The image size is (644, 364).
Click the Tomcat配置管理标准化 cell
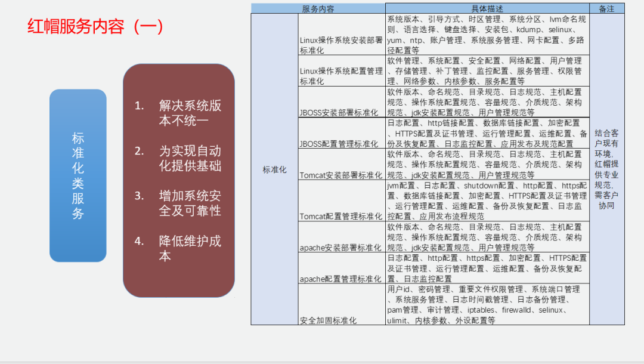pyautogui.click(x=342, y=200)
